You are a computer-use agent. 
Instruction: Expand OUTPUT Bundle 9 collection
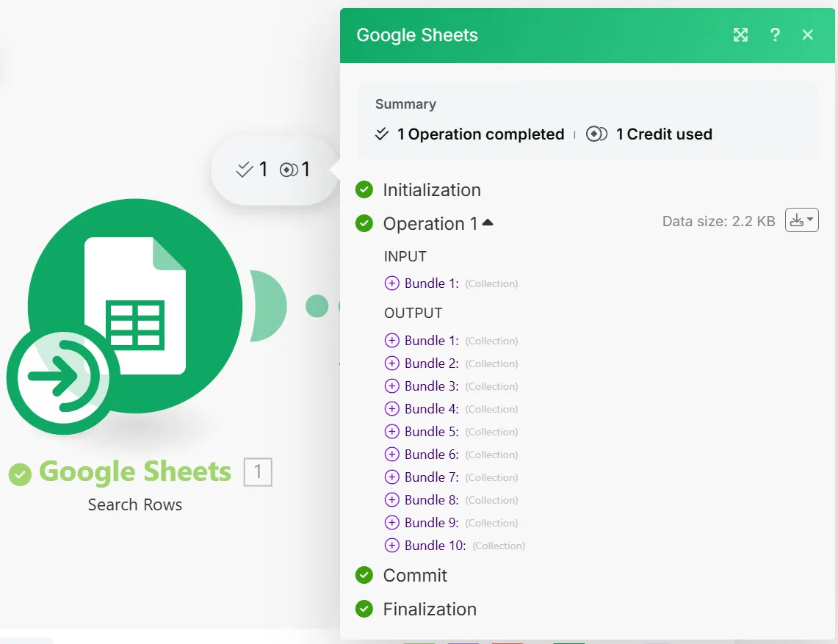pos(391,522)
